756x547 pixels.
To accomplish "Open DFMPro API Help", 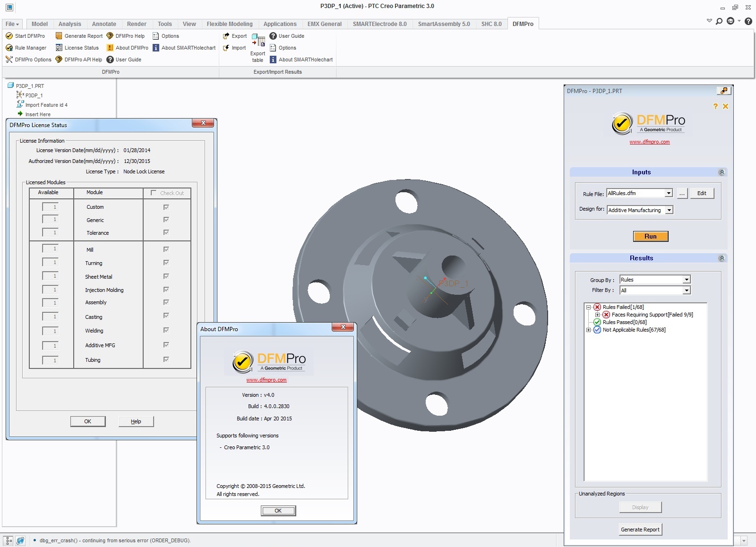I will pyautogui.click(x=78, y=60).
